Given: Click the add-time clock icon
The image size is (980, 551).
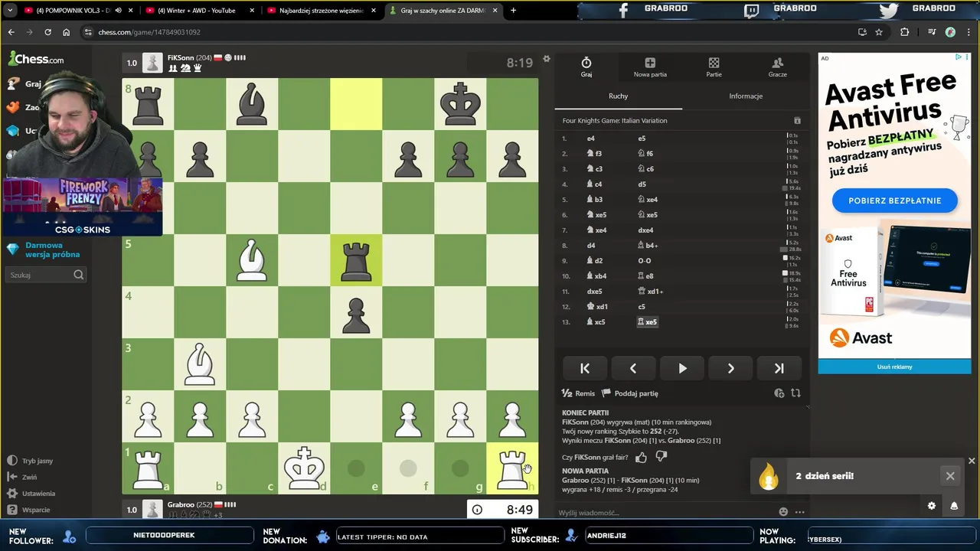Looking at the screenshot, I should (x=779, y=393).
